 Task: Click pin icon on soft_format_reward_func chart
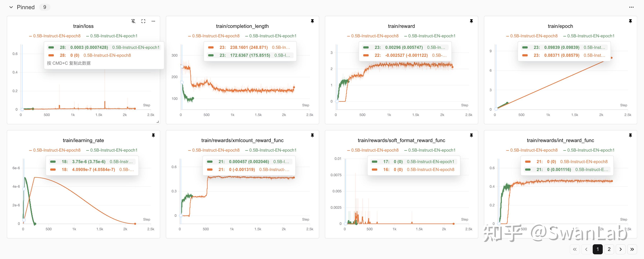pos(471,135)
